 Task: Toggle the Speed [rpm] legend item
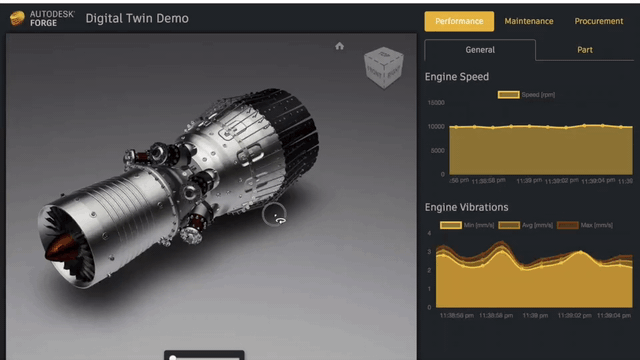[x=526, y=95]
